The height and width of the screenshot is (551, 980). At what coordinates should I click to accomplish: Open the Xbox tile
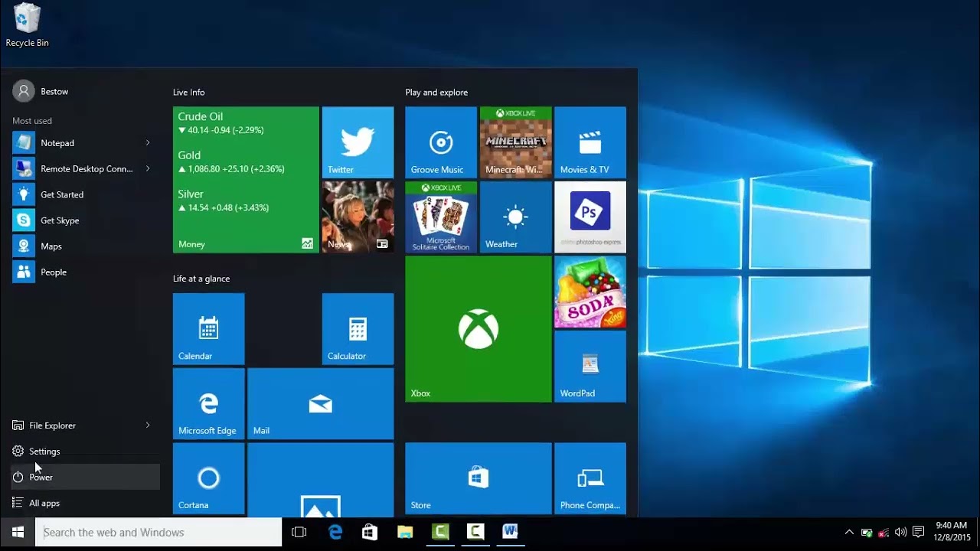[479, 329]
